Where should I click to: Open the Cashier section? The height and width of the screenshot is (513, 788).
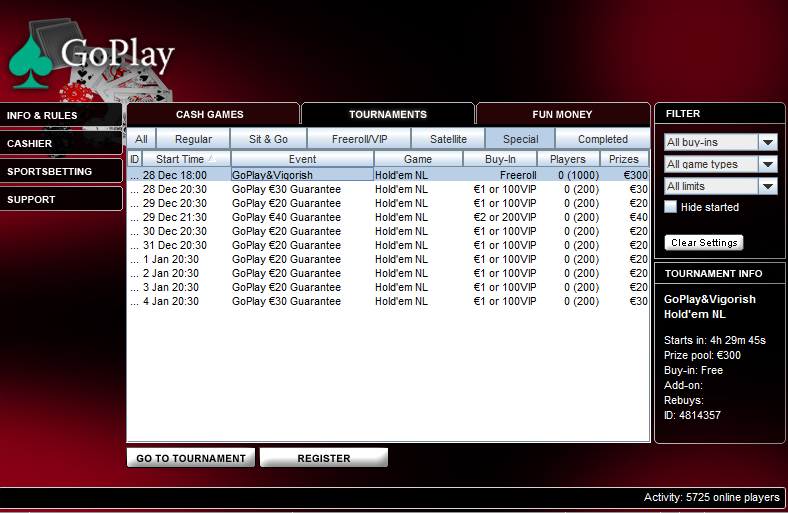[x=61, y=144]
